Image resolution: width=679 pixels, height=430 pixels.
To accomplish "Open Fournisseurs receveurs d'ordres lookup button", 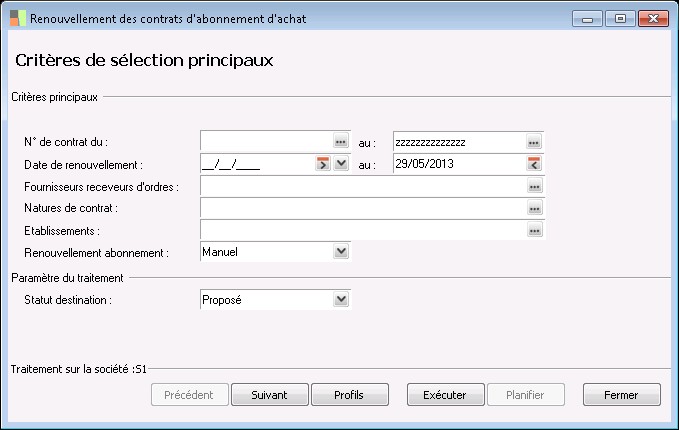I will (x=534, y=186).
